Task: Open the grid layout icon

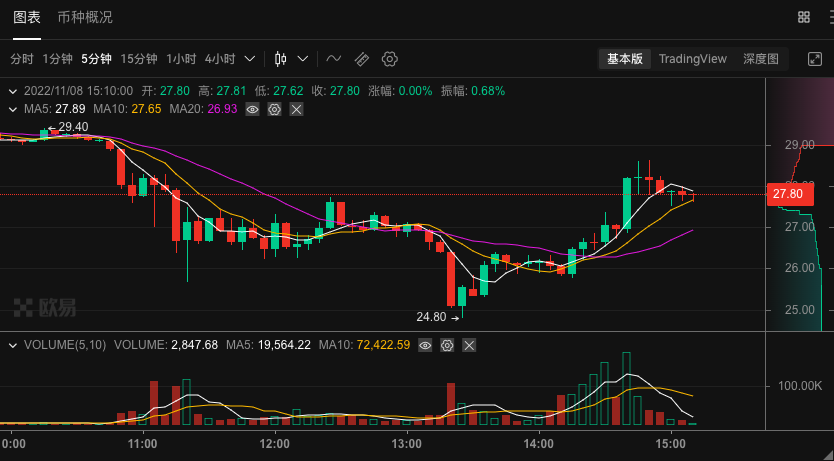Action: 804,17
